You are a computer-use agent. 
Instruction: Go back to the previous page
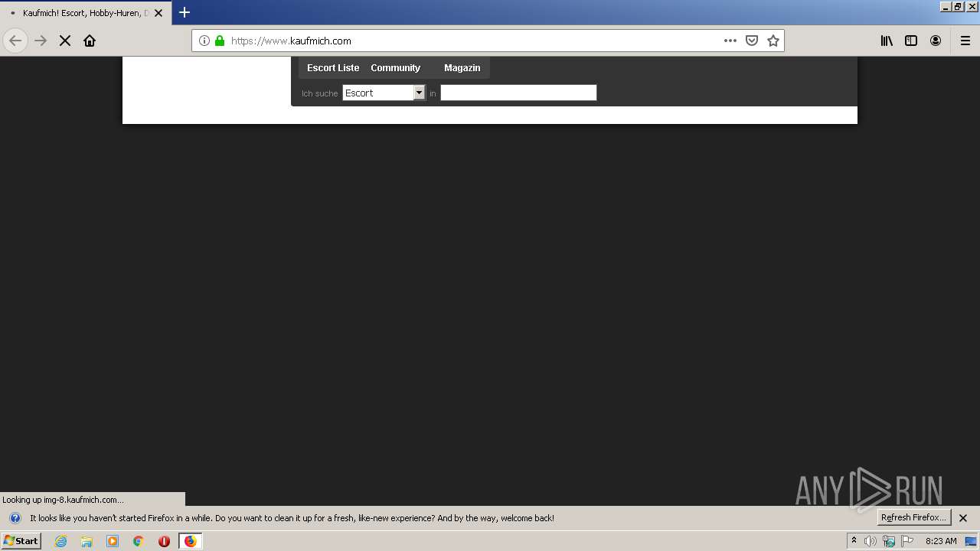pyautogui.click(x=15, y=41)
